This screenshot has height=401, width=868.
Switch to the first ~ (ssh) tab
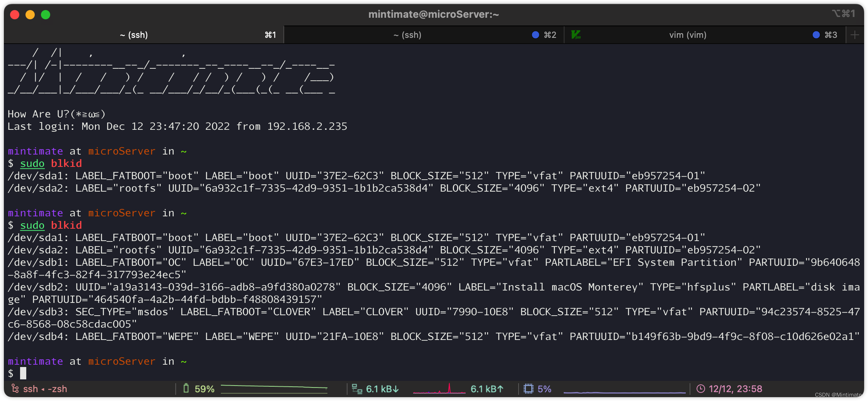[x=144, y=35]
